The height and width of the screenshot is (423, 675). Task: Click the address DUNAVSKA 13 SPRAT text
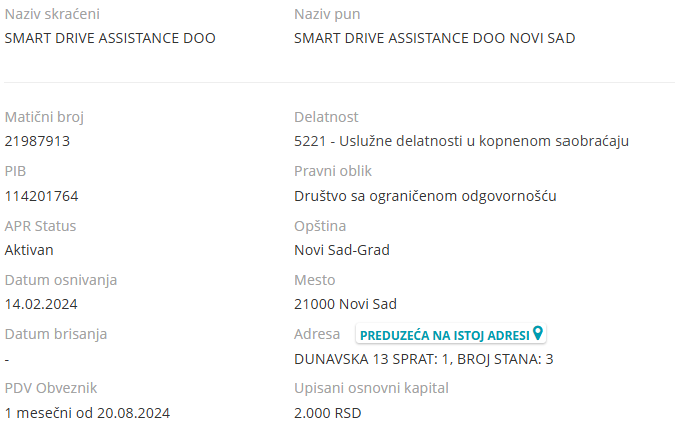click(424, 359)
